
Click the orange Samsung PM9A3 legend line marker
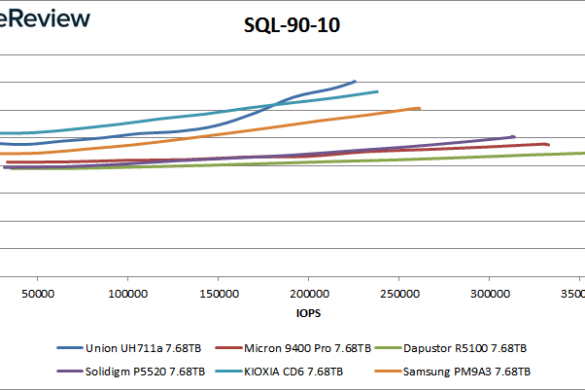click(x=388, y=372)
